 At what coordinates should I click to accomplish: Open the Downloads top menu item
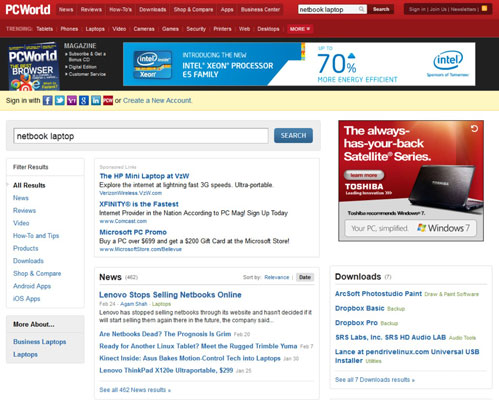[x=153, y=9]
